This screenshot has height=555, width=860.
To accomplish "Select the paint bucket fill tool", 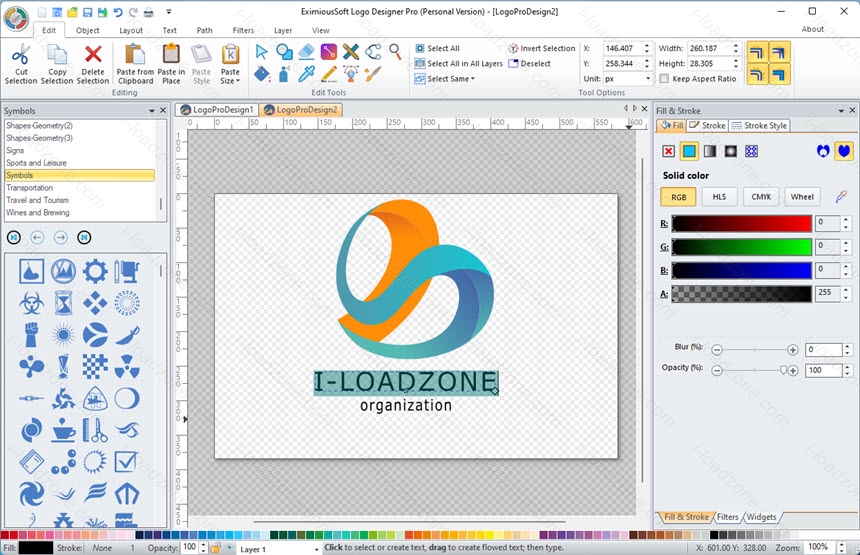I will [262, 74].
